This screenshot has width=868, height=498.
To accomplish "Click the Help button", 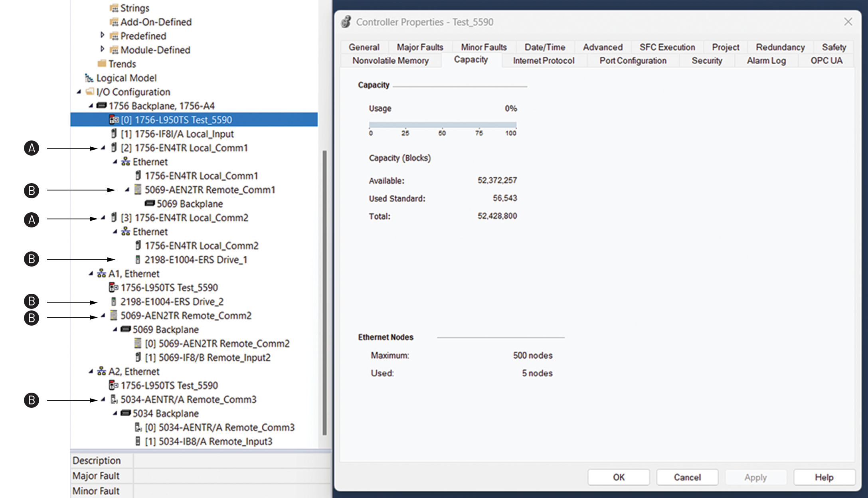I will click(x=824, y=477).
